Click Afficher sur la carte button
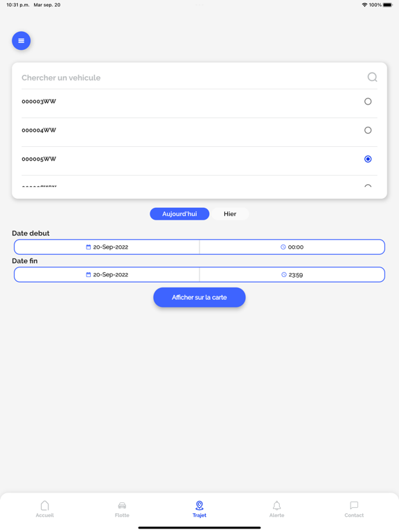This screenshot has width=399, height=532. [199, 297]
